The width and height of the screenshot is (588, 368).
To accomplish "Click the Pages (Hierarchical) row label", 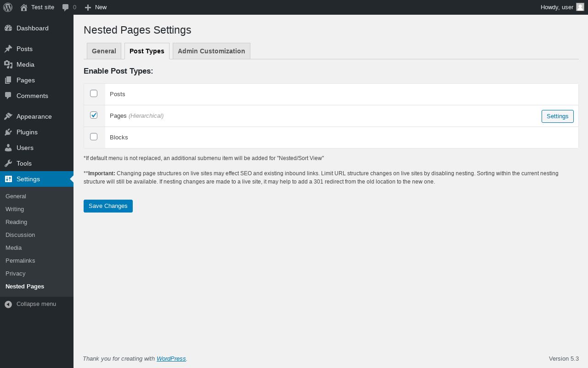I will click(136, 116).
